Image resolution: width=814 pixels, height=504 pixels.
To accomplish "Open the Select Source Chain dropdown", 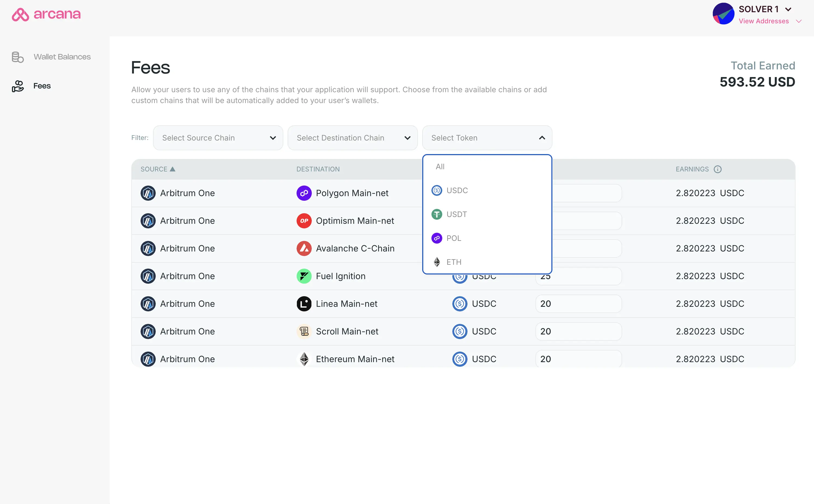I will click(218, 138).
